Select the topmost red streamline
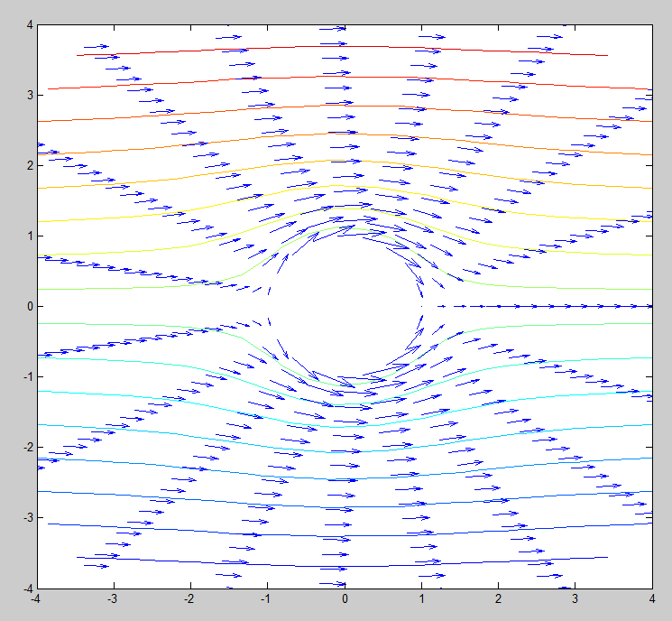This screenshot has height=621, width=672. coord(343,47)
